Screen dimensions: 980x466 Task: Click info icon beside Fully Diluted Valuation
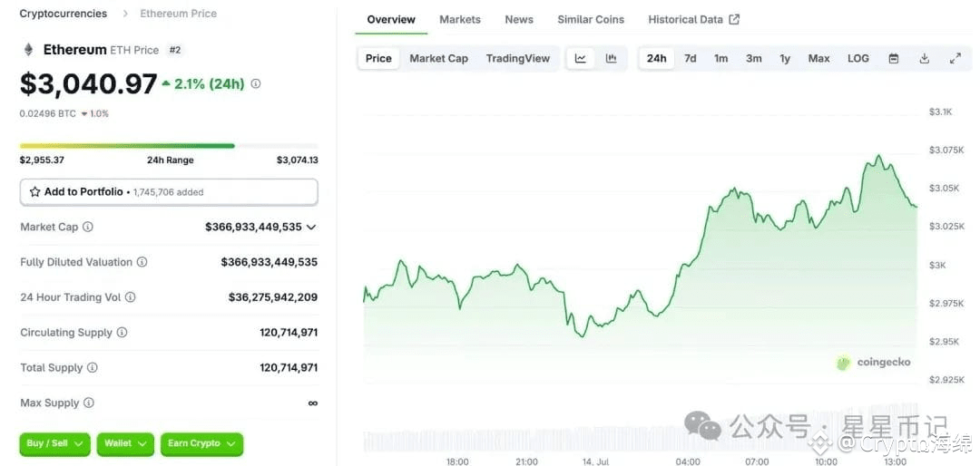pos(142,262)
